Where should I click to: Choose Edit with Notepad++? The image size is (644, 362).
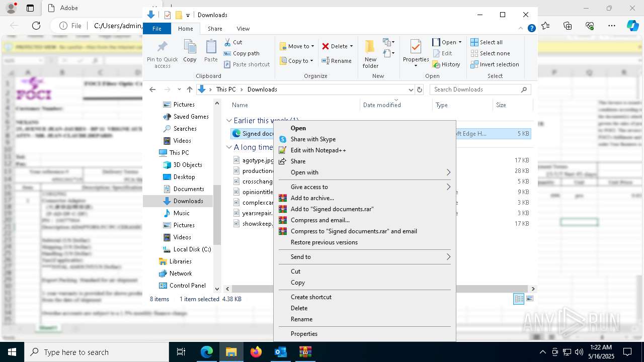coord(365,150)
